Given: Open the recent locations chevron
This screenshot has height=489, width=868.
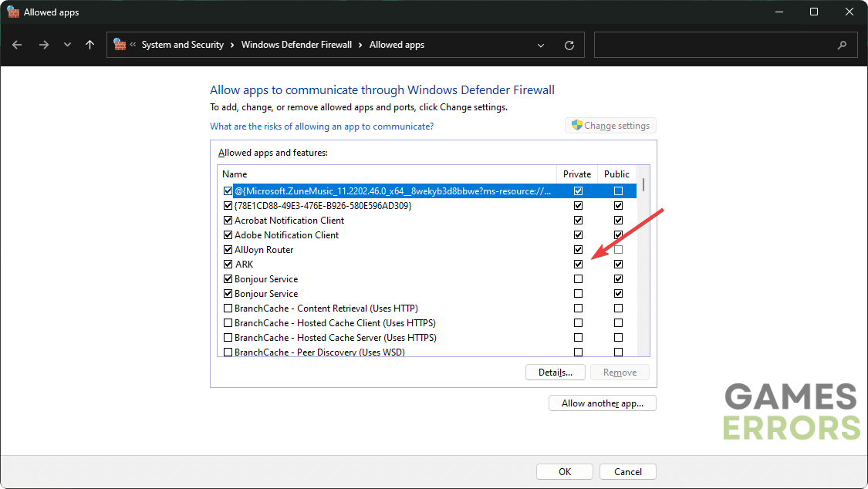Looking at the screenshot, I should click(67, 45).
